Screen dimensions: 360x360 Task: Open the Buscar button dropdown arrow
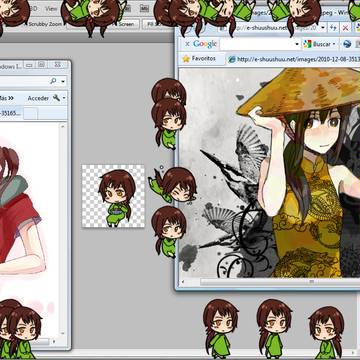[x=334, y=44]
